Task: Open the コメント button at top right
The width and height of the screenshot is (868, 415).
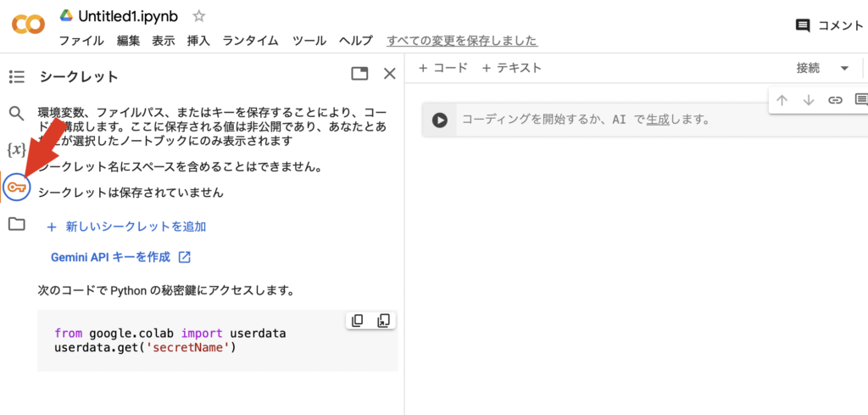Action: pyautogui.click(x=830, y=25)
